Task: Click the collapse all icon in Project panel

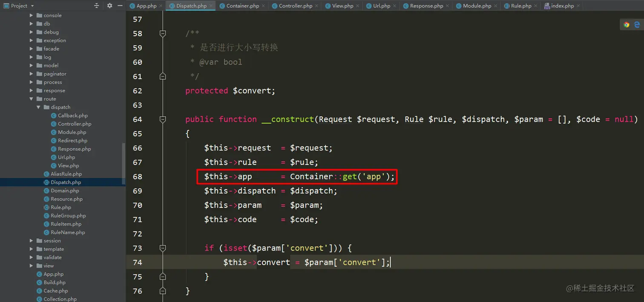Action: [x=97, y=6]
